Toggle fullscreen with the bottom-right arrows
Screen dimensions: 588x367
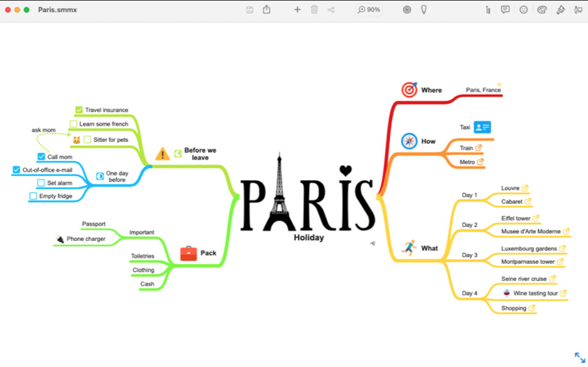(579, 357)
